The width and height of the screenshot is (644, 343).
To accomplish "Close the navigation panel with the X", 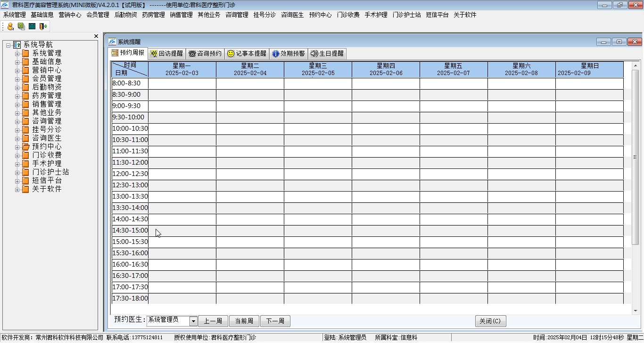I will click(x=96, y=36).
